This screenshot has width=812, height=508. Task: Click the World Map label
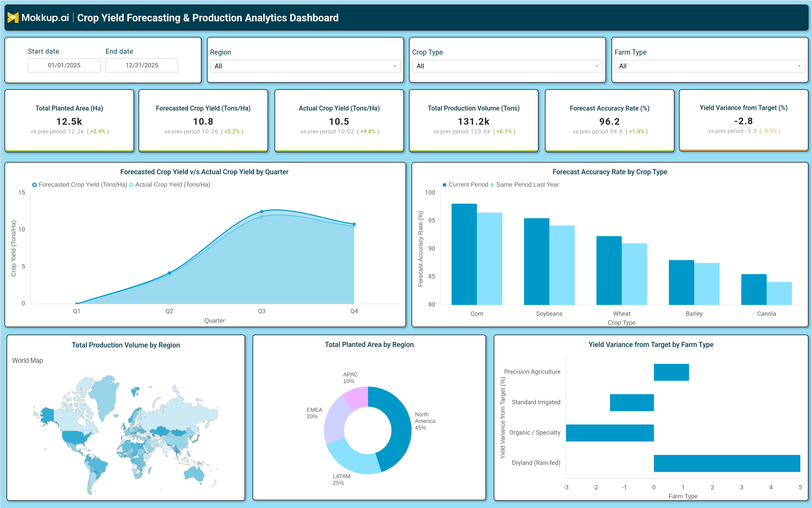point(27,360)
